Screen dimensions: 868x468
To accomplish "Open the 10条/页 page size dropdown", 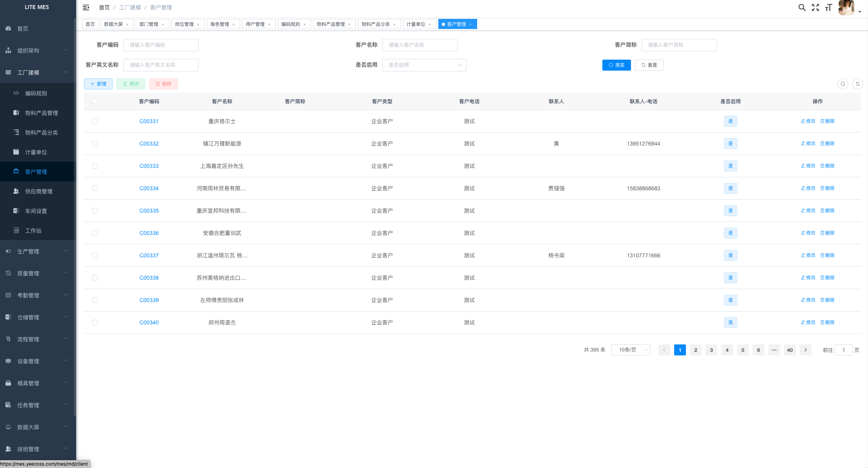I will click(631, 350).
